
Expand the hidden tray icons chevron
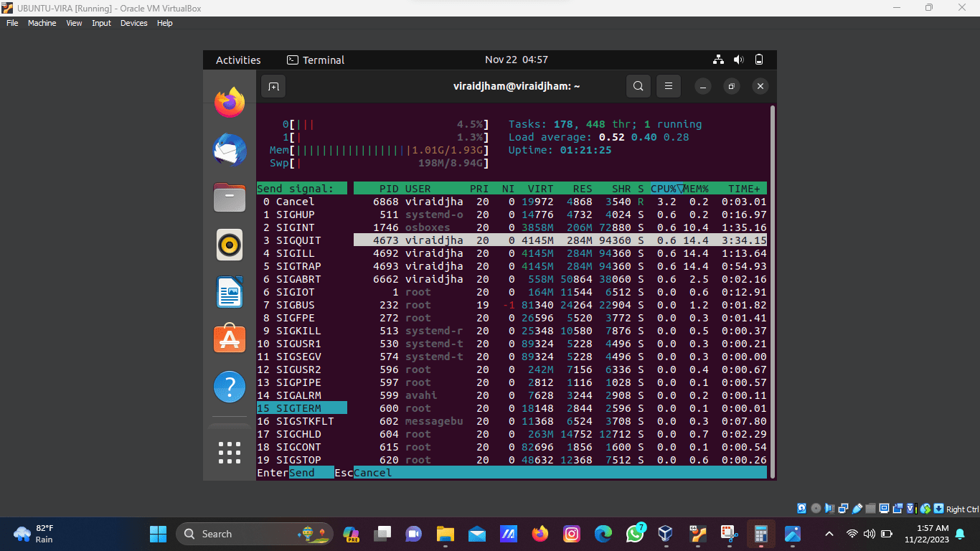pyautogui.click(x=829, y=534)
